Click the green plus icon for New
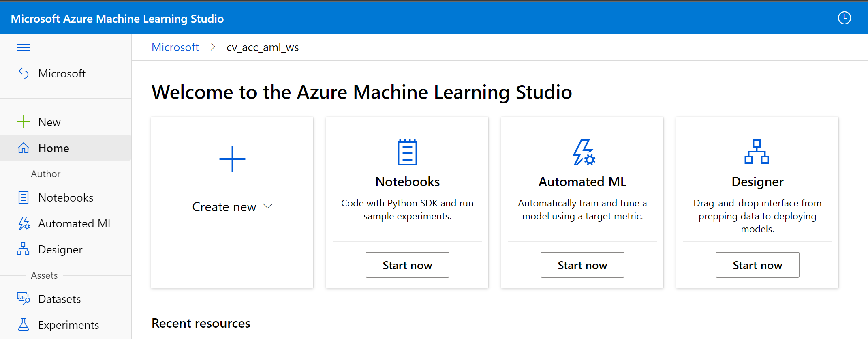Viewport: 868px width, 339px height. click(x=24, y=122)
